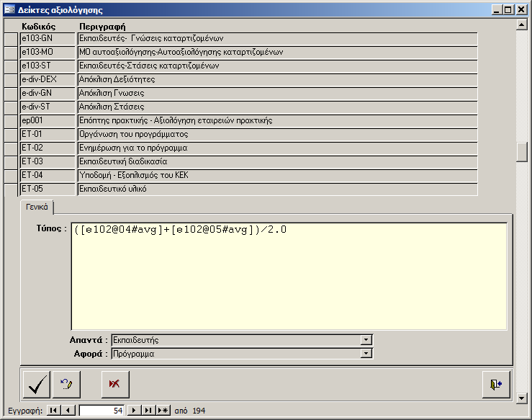Jump to the last record
The height and width of the screenshot is (420, 532).
(148, 411)
